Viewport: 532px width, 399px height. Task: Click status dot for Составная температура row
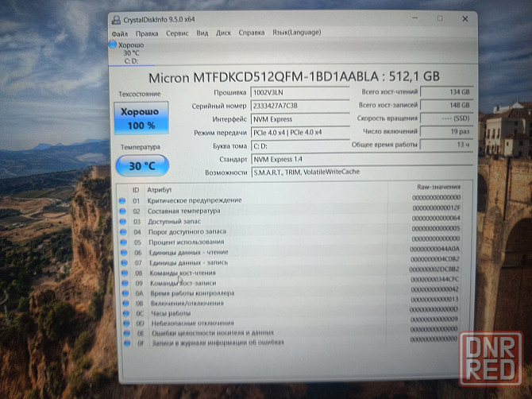tap(122, 211)
